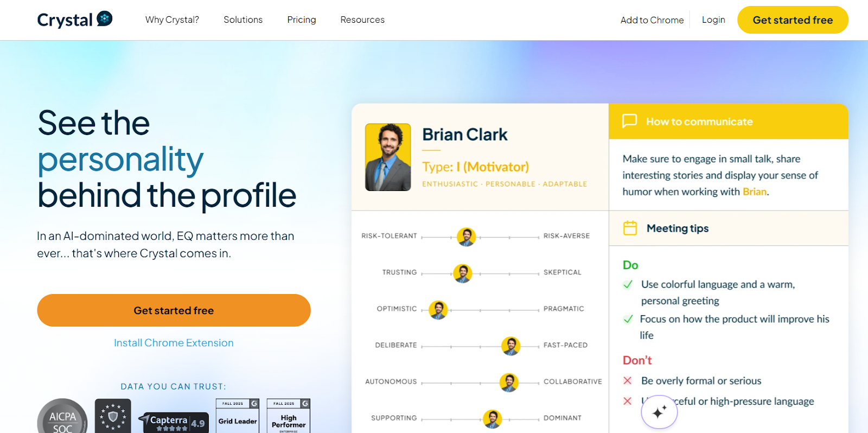Click Add to Chrome link

(652, 20)
